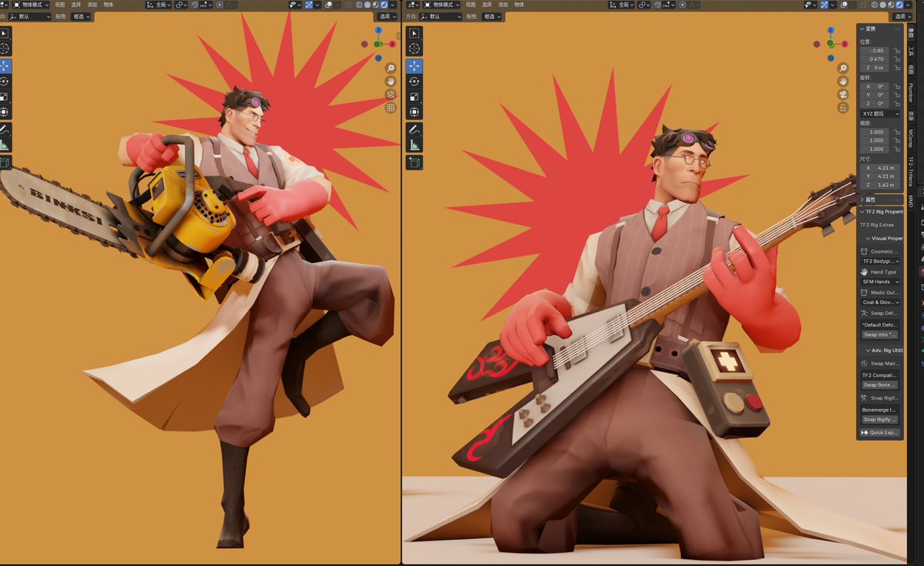Collapse the TF2 Rig Properties panel

(881, 212)
